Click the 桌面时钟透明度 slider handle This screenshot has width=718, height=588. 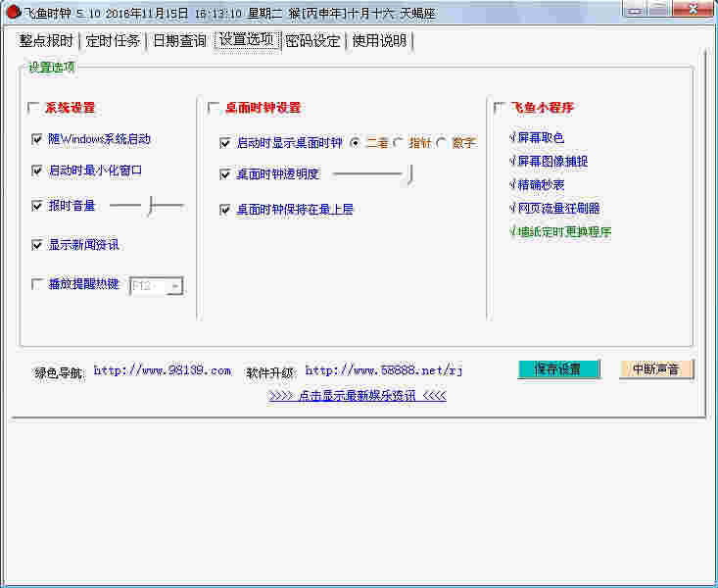[410, 175]
